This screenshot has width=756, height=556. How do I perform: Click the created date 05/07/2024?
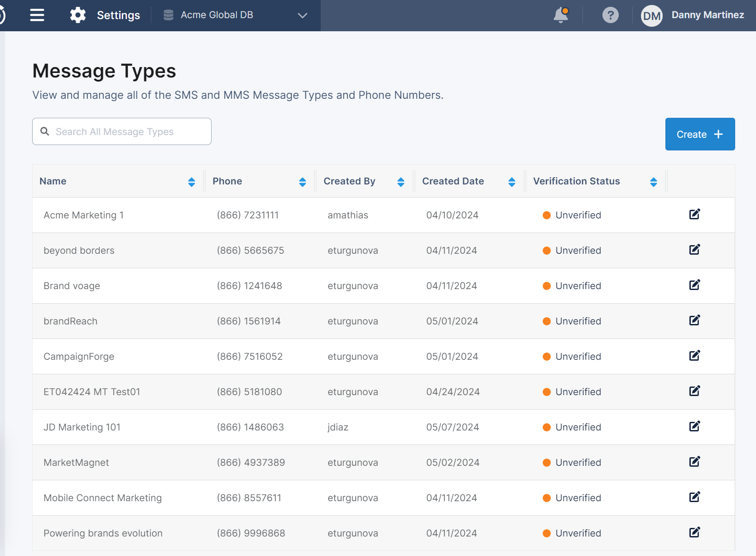453,427
